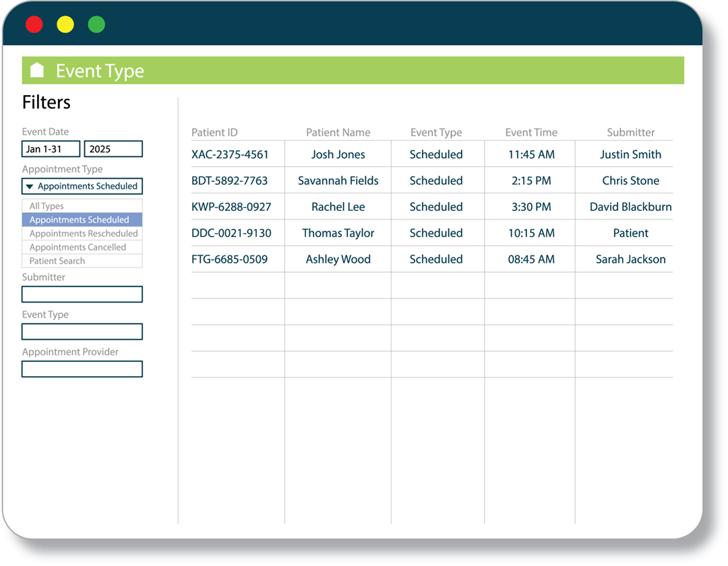
Task: Click the 2:15 PM event time
Action: (x=531, y=181)
